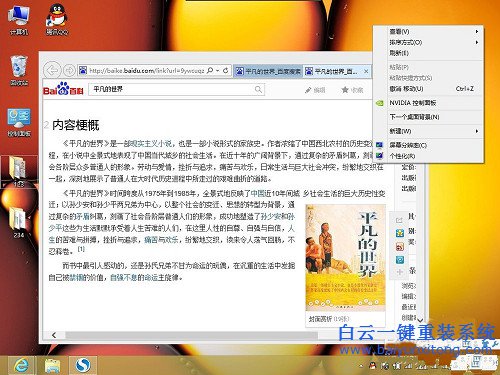500x375 pixels.
Task: Click the browser forward arrow button
Action: [69, 70]
